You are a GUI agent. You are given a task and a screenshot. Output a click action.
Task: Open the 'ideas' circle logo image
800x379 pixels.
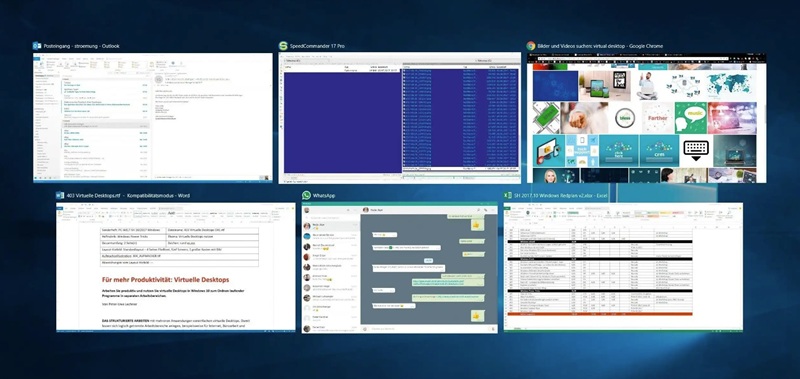(x=625, y=118)
